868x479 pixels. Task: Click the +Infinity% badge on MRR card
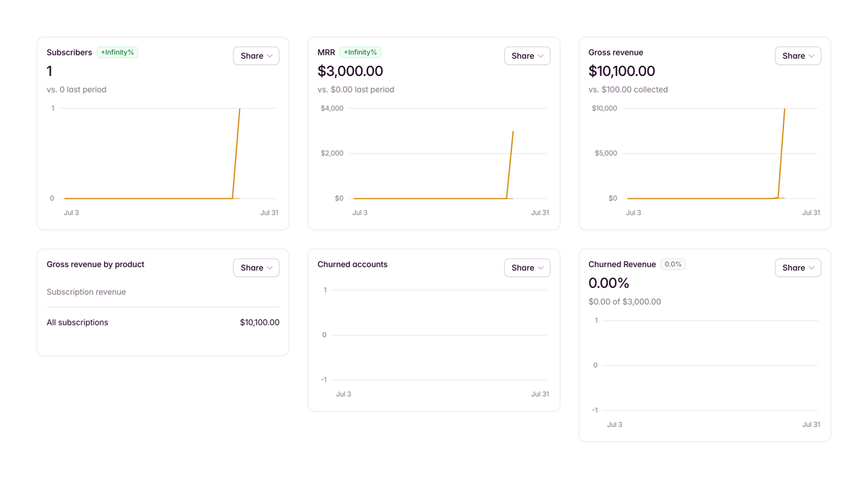pyautogui.click(x=361, y=52)
